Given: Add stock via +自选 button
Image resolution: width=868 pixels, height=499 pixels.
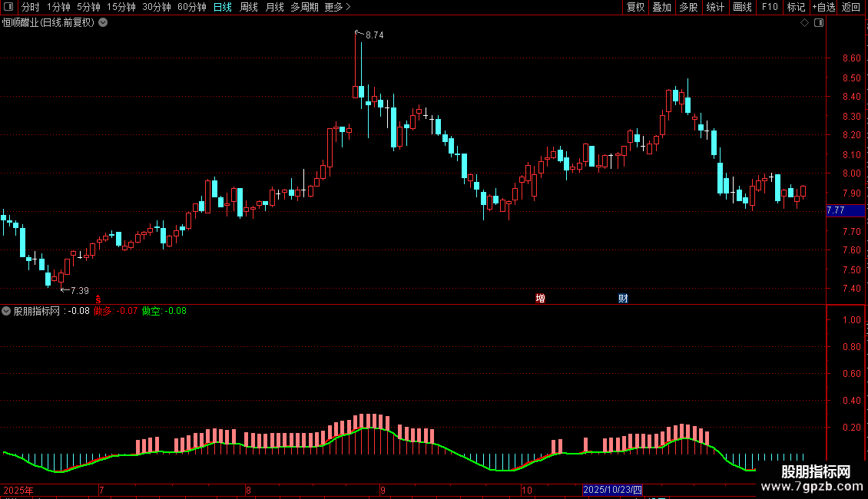Looking at the screenshot, I should (x=823, y=7).
